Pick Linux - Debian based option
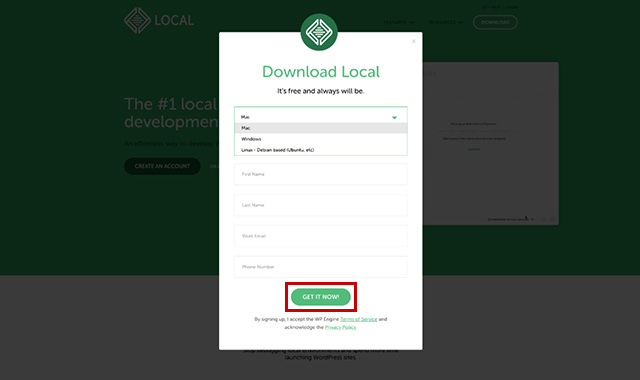Viewport: 640px width, 380px height. click(x=320, y=150)
